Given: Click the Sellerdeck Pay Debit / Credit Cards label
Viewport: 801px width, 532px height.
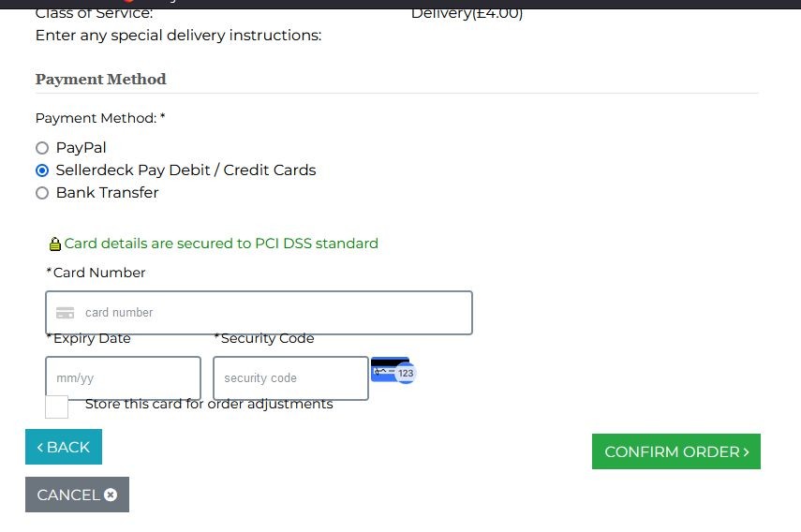Looking at the screenshot, I should coord(185,170).
